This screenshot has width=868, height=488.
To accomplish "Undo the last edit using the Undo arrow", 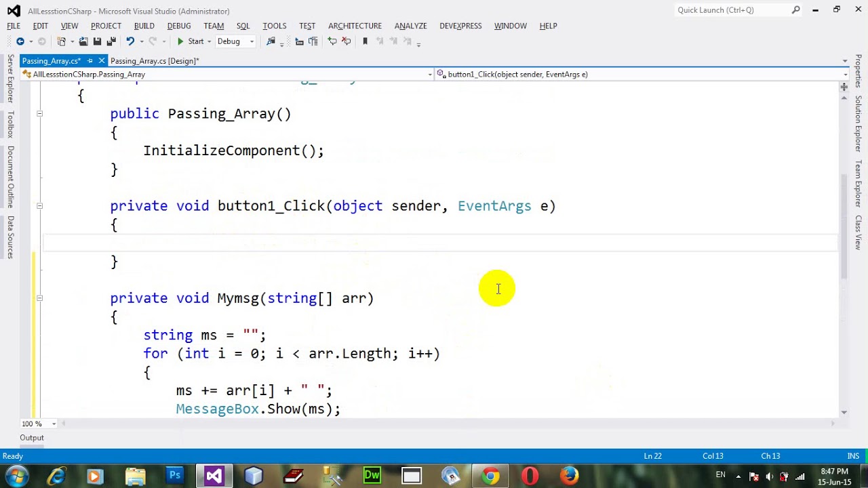I will click(130, 41).
